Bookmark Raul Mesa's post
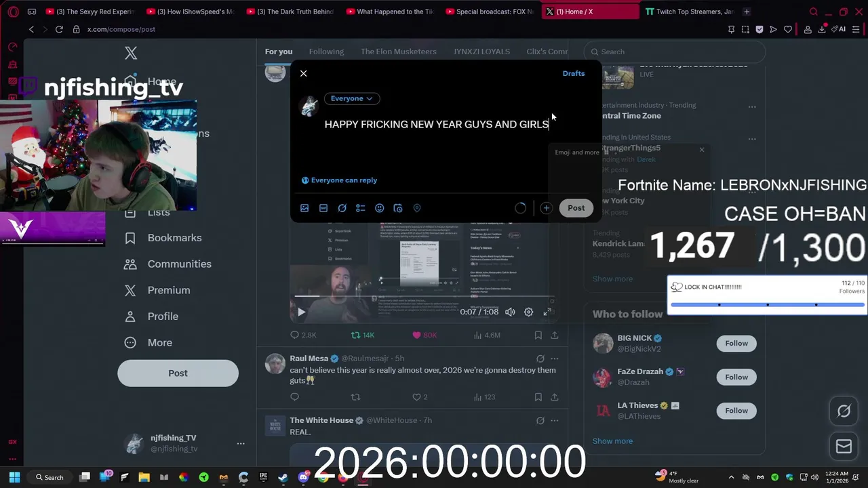868x488 pixels. pos(538,397)
